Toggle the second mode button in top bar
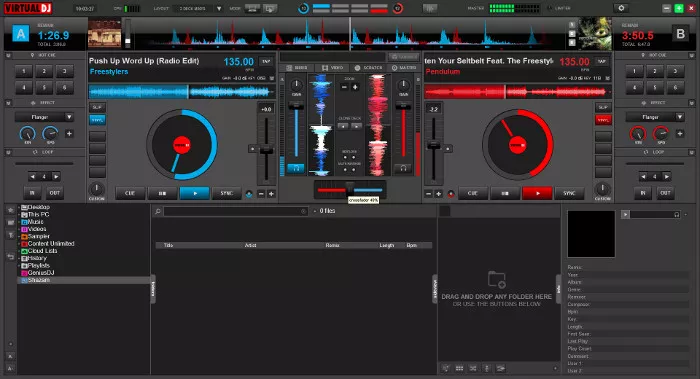The height and width of the screenshot is (379, 700). click(x=270, y=8)
